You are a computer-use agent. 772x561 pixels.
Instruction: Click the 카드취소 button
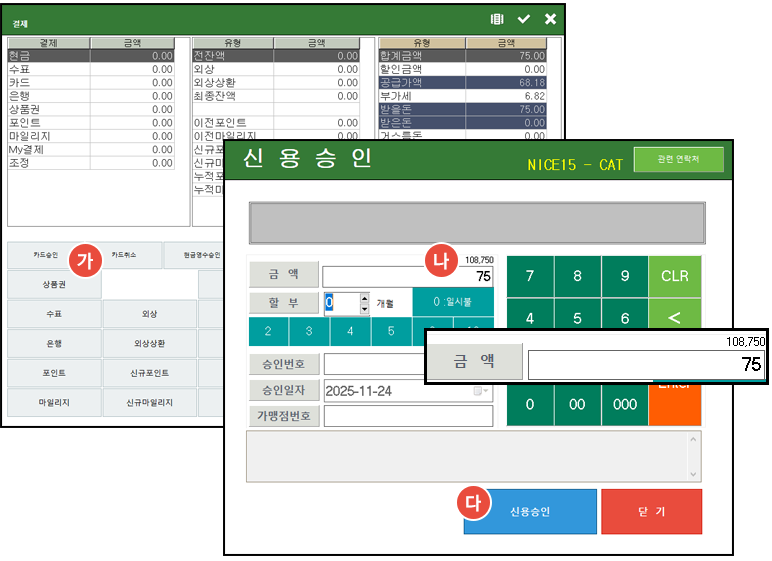pos(124,255)
